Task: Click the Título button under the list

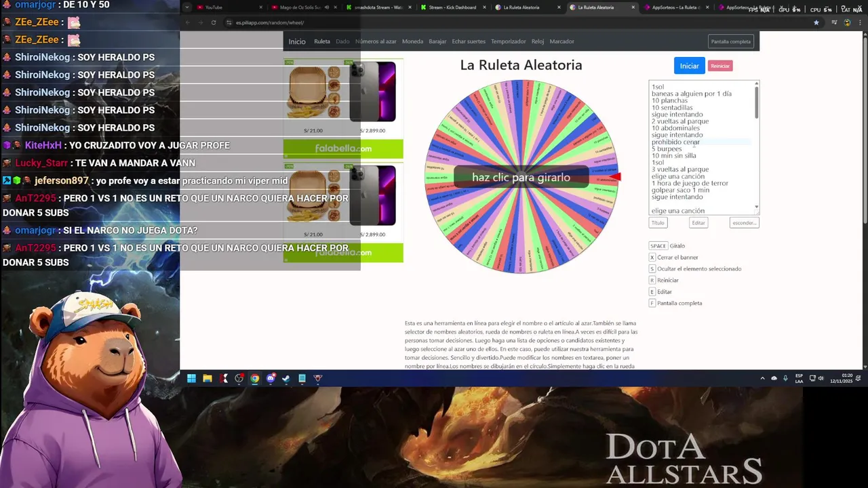Action: pos(658,222)
